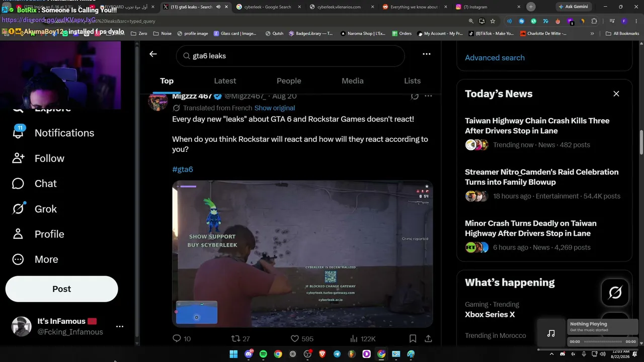Close the Today's News panel
Screen dimensions: 644x362
tap(616, 94)
